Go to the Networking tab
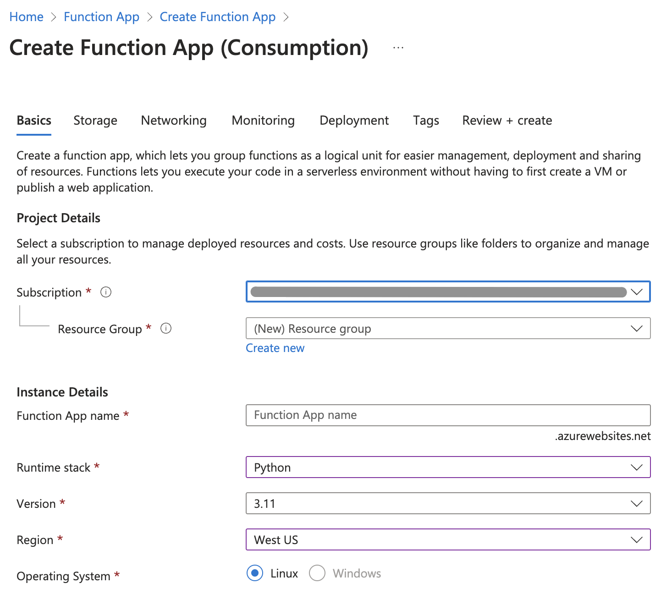The width and height of the screenshot is (672, 616). tap(174, 120)
